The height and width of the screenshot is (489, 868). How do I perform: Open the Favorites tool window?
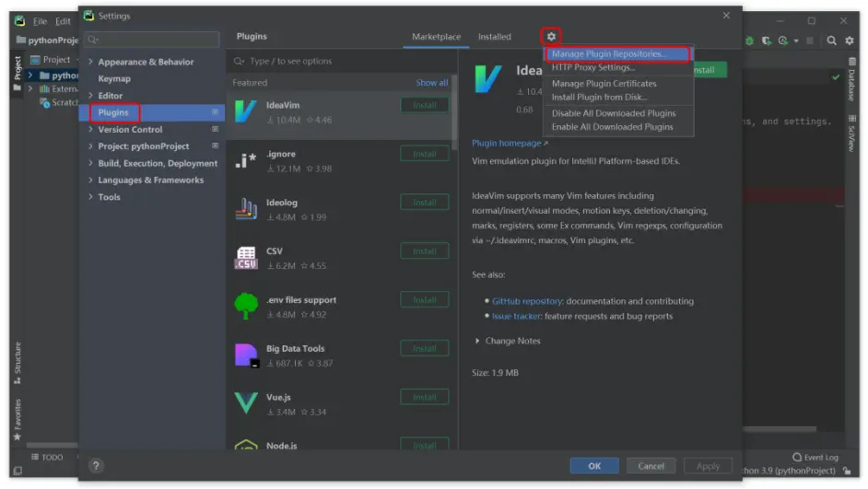(x=18, y=420)
